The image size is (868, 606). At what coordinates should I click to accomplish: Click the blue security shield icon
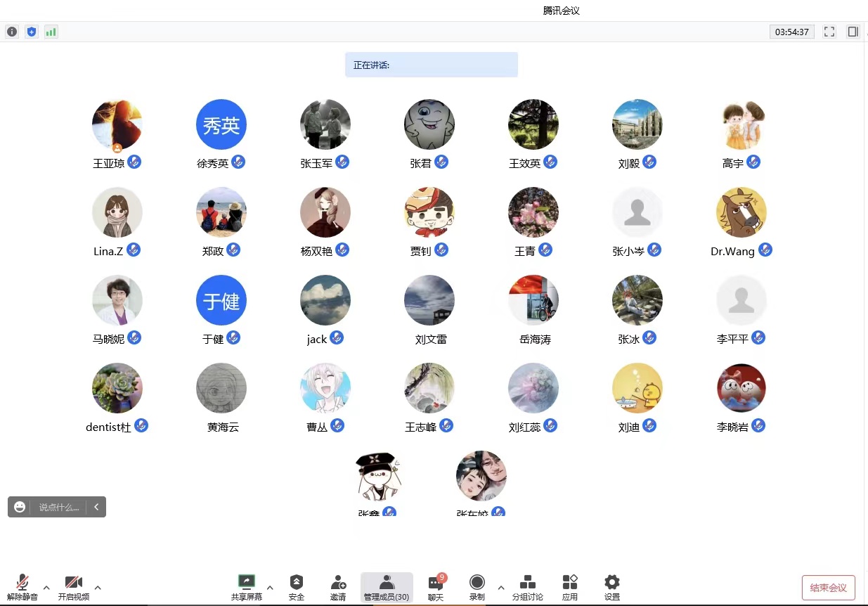click(31, 32)
